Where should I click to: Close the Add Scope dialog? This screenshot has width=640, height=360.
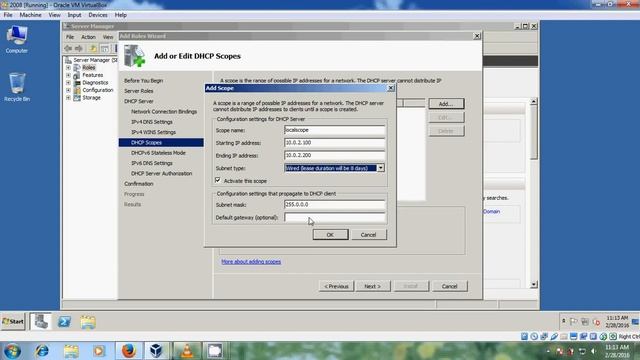tap(390, 88)
